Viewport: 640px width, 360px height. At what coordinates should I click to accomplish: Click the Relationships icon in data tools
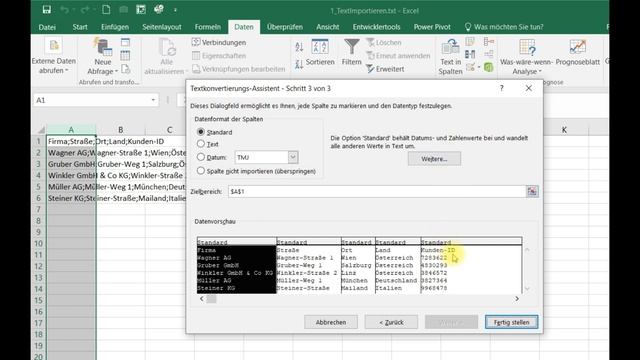(x=489, y=54)
